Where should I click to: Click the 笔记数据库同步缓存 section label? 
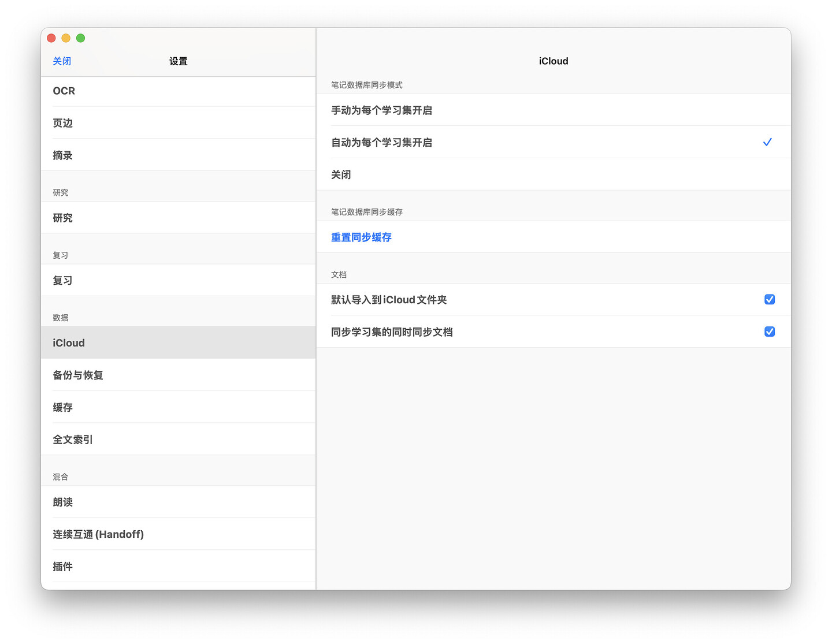(x=367, y=212)
